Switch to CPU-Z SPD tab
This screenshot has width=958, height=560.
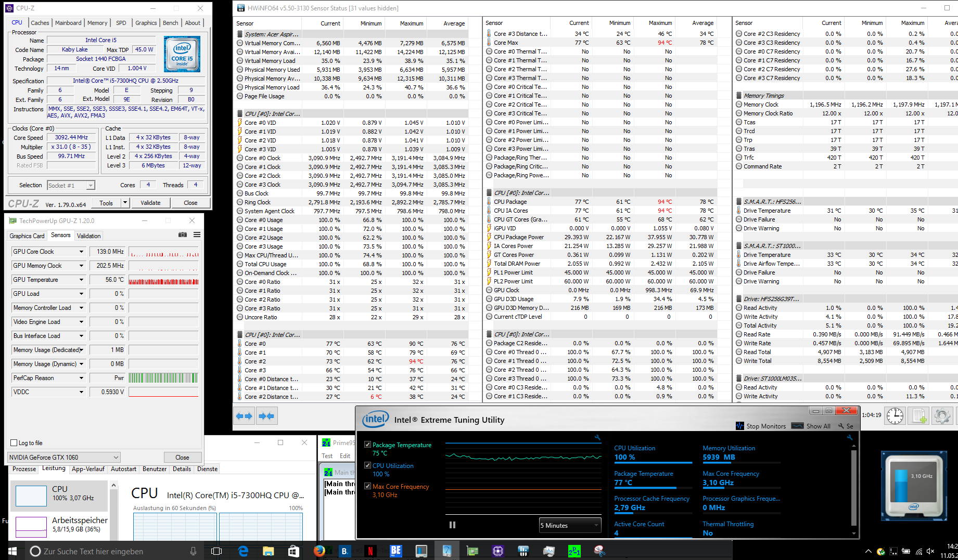click(x=121, y=23)
